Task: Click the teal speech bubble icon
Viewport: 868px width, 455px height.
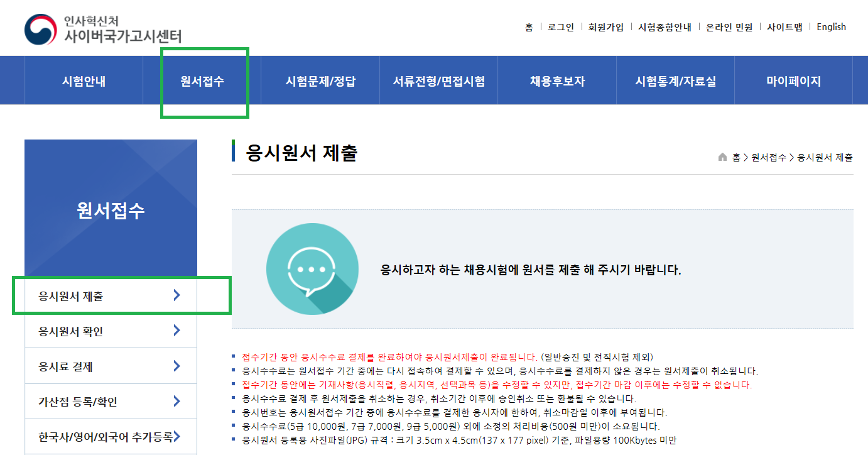Action: point(312,268)
